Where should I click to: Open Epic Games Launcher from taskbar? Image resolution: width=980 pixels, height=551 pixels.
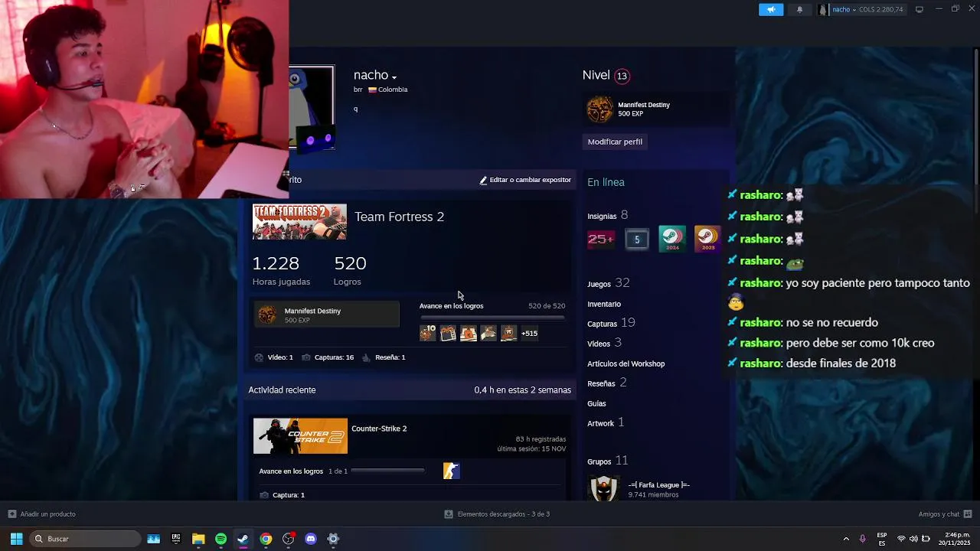click(x=176, y=539)
